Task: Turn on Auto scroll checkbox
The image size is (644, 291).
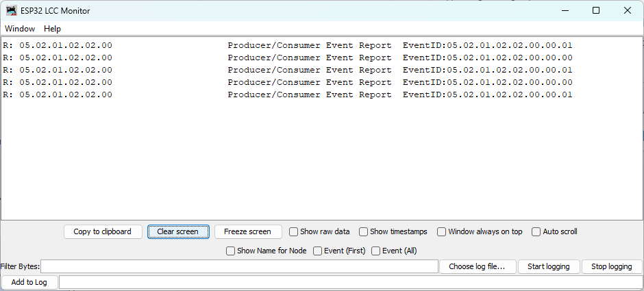Action: coord(536,232)
